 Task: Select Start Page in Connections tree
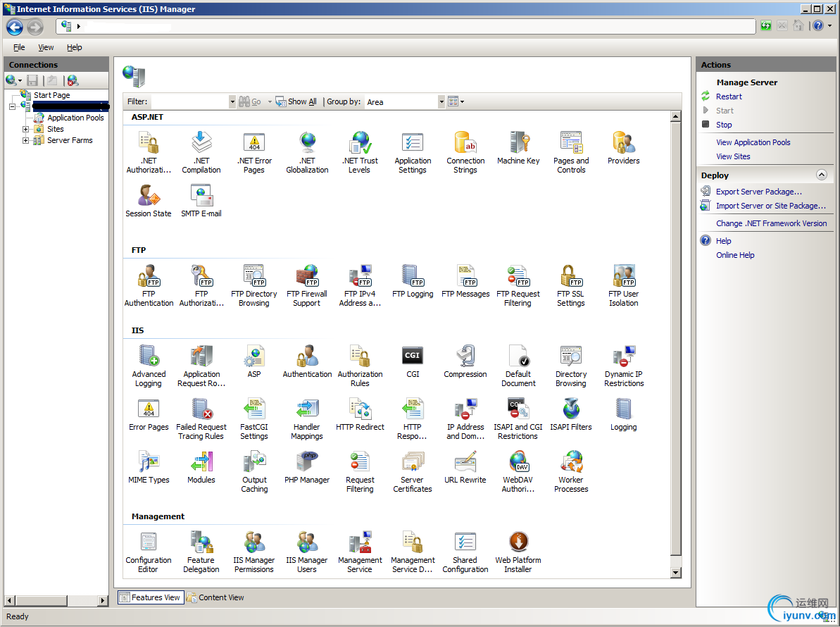coord(51,95)
